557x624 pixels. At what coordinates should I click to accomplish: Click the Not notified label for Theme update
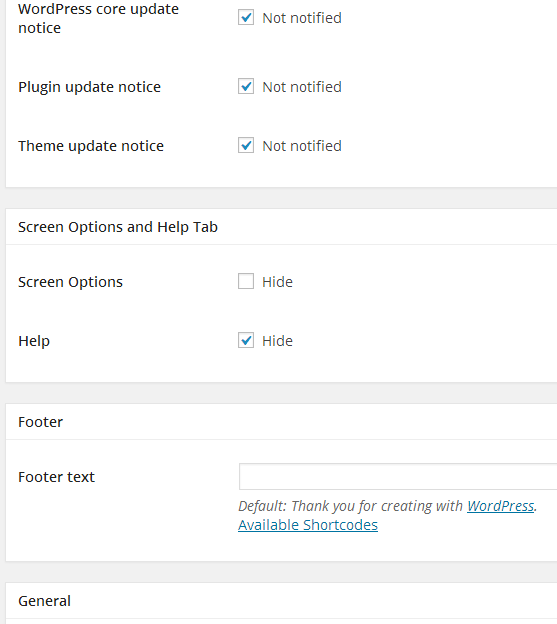pos(302,146)
